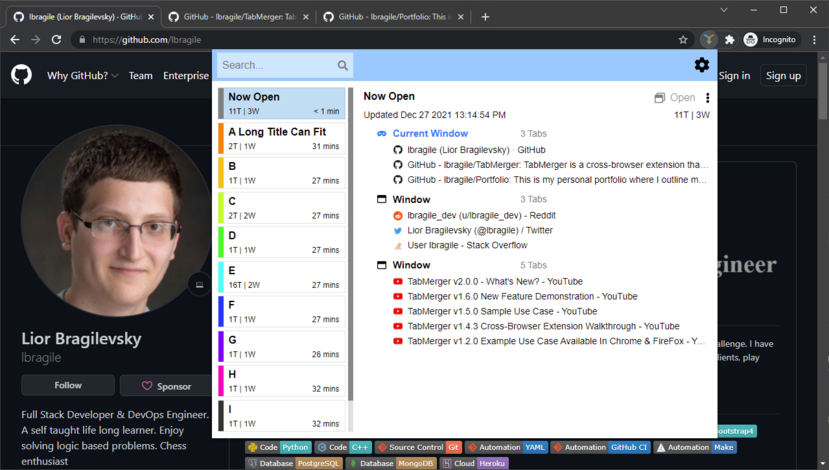Select the Ibragile GitHub browser tab
Viewport: 829px width, 470px height.
(x=84, y=17)
